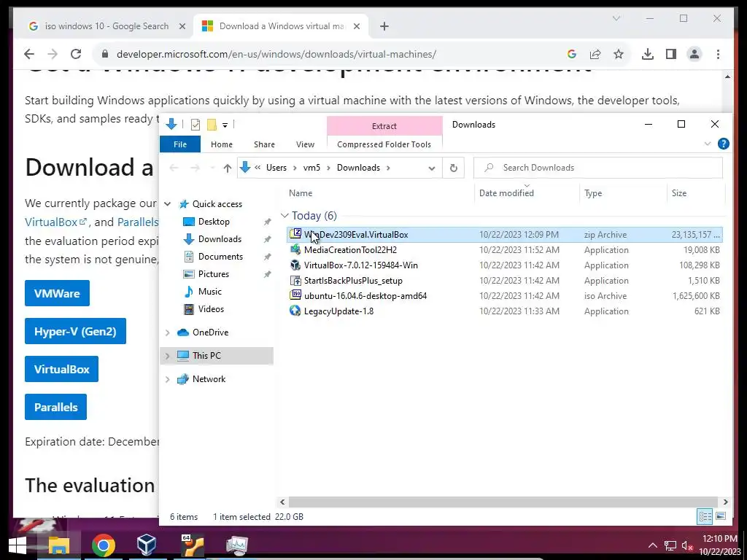Select the Extract contextual tab
This screenshot has width=747, height=560.
[384, 125]
